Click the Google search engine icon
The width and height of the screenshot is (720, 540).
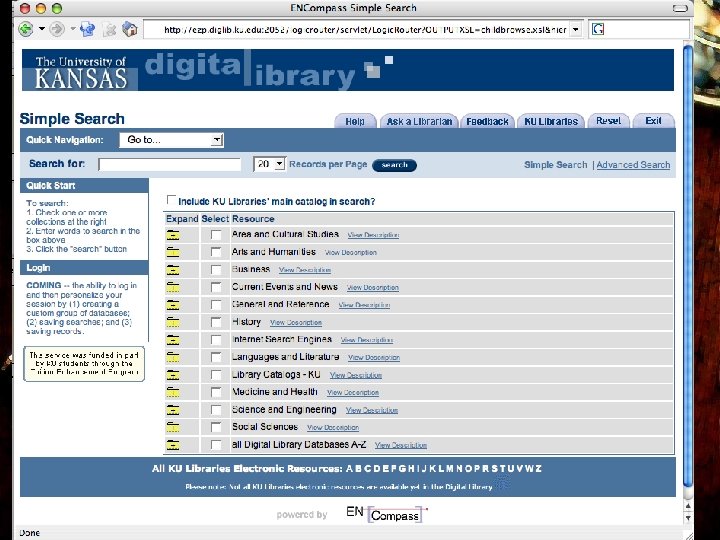597,29
